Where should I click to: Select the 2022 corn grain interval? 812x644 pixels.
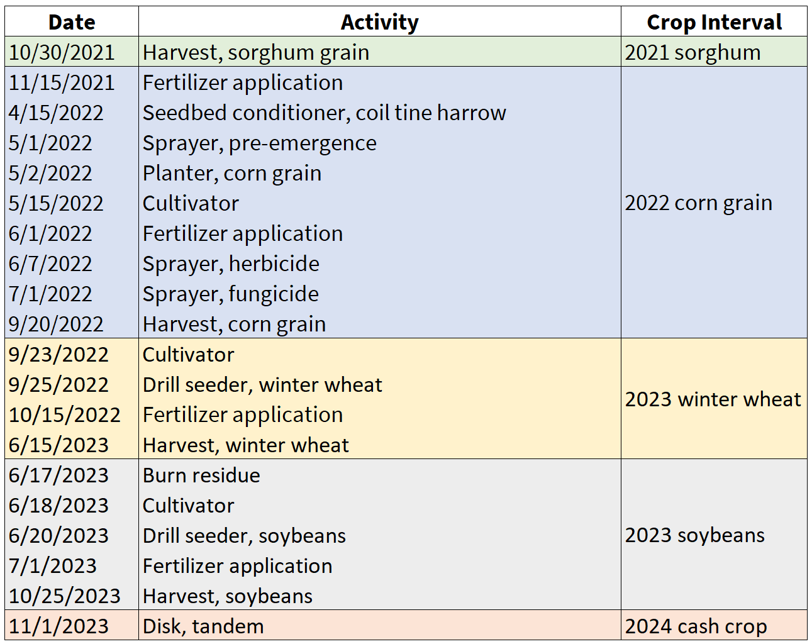click(x=698, y=203)
